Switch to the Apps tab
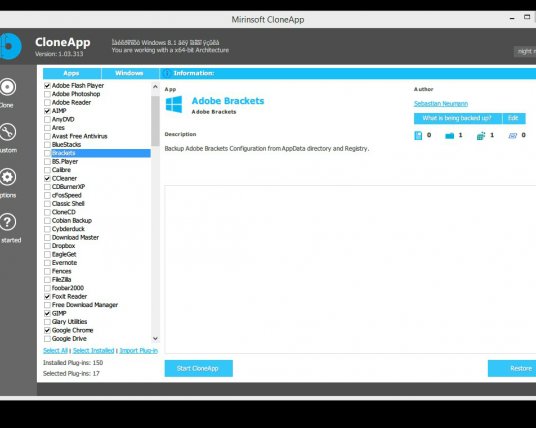536x428 pixels. [x=72, y=73]
